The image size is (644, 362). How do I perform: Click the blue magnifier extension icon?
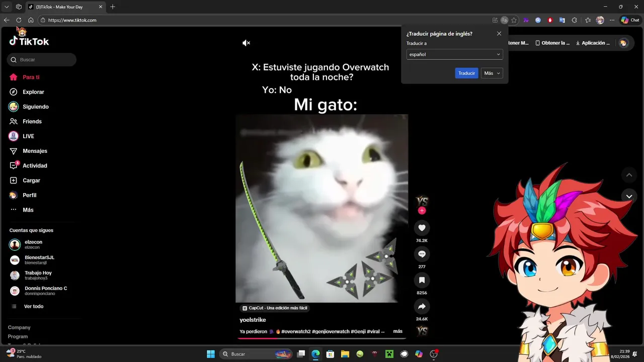coord(538,20)
